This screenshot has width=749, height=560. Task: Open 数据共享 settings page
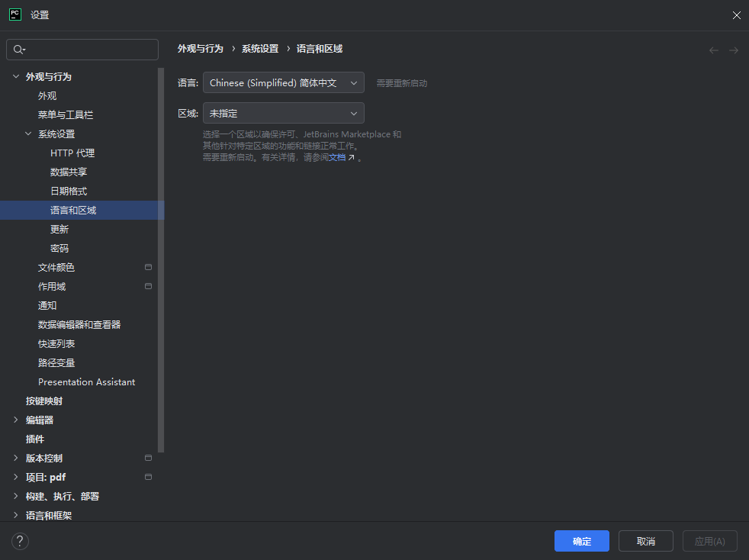[x=69, y=172]
